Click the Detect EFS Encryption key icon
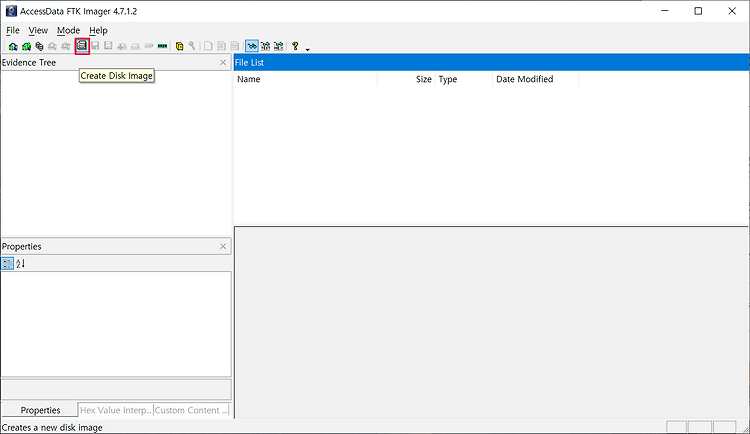Image resolution: width=750 pixels, height=434 pixels. point(192,46)
